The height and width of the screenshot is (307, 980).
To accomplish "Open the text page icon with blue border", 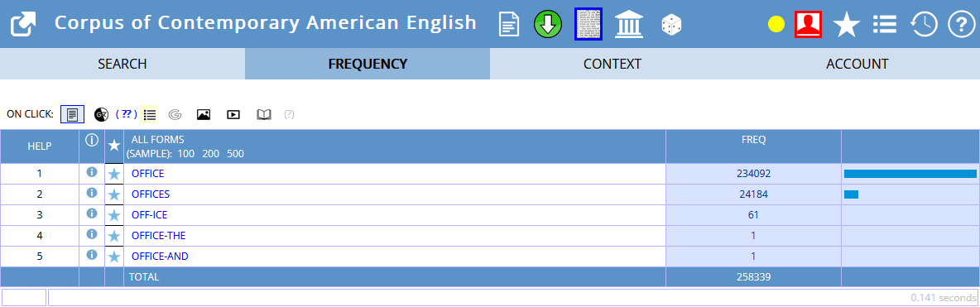I will tap(588, 24).
